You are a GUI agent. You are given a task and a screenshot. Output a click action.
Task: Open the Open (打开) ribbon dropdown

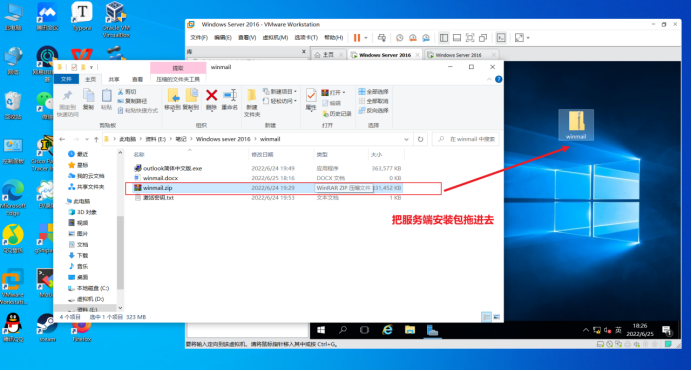point(333,92)
